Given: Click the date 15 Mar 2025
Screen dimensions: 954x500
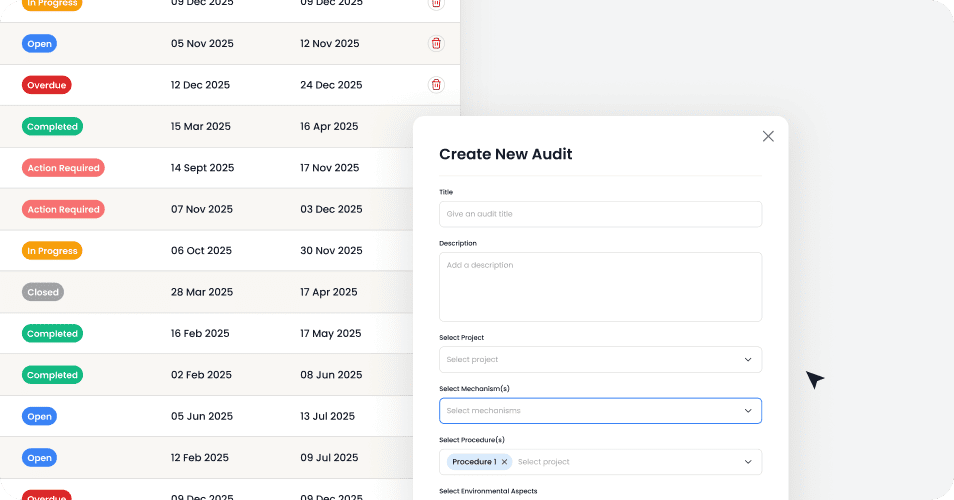Looking at the screenshot, I should point(201,126).
